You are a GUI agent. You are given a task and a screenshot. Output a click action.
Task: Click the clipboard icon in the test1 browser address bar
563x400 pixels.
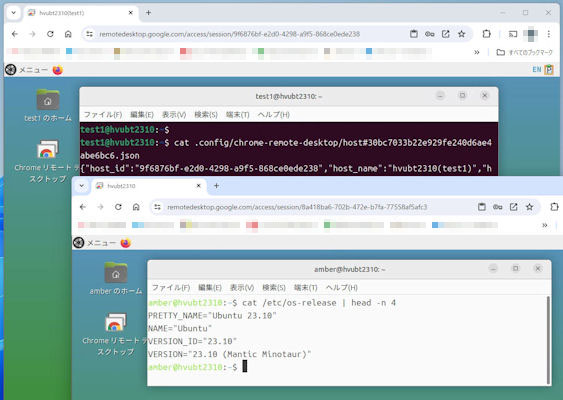[414, 34]
